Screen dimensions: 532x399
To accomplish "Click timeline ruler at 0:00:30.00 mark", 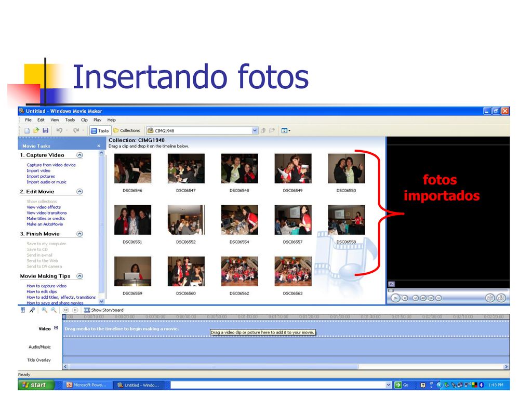I will tap(155, 316).
